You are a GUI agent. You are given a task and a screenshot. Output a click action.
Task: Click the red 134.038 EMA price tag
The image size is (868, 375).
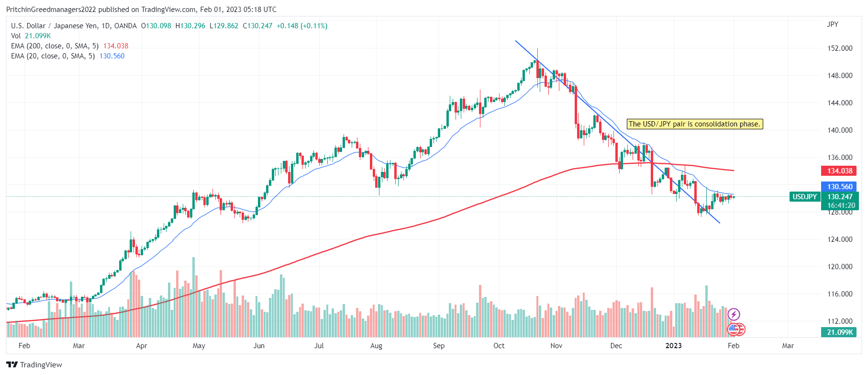pos(840,171)
